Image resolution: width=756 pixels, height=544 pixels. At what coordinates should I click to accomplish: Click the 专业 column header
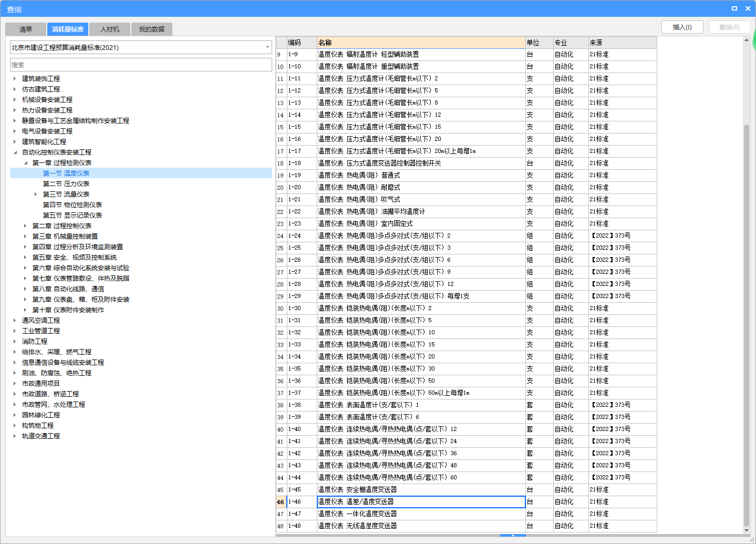[x=571, y=43]
